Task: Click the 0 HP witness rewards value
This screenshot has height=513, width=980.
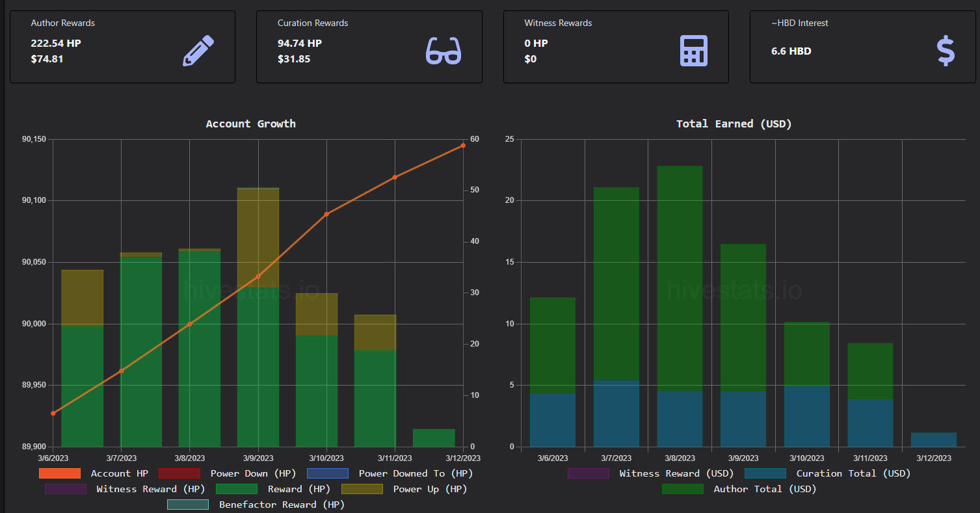Action: (x=536, y=44)
